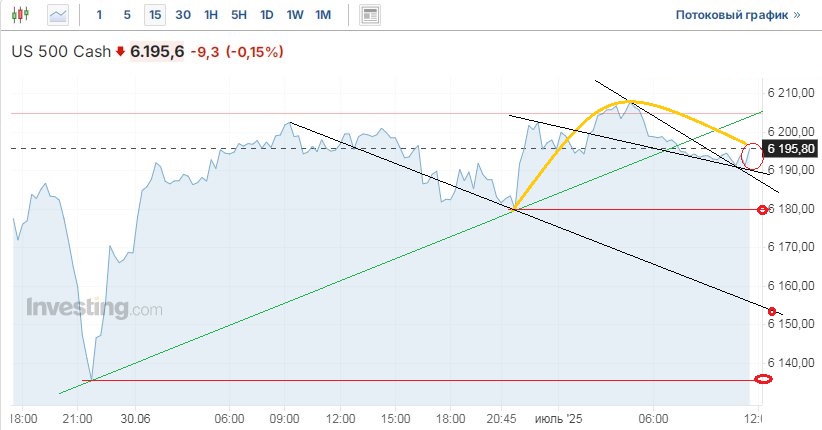
Task: Select the area chart type icon
Action: pos(59,15)
